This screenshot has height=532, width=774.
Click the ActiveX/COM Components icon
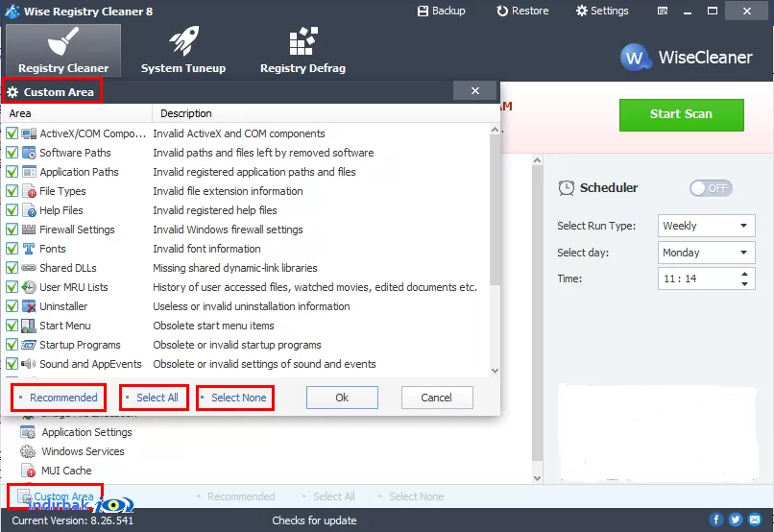click(29, 133)
